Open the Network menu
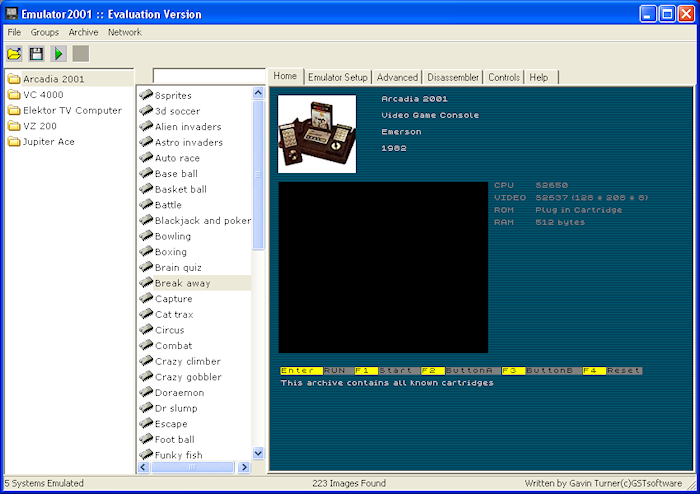 tap(125, 32)
